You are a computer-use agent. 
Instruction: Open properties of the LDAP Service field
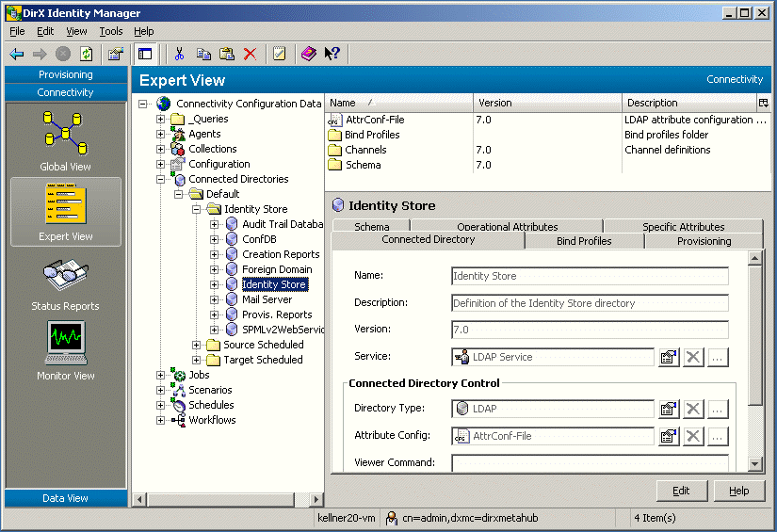pyautogui.click(x=669, y=357)
